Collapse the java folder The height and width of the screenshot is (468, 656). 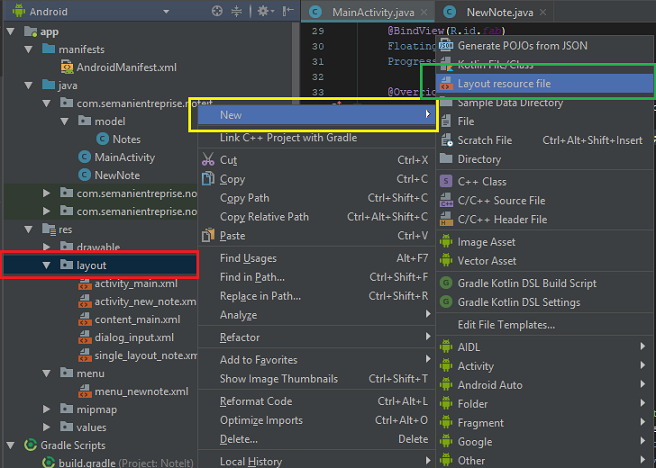[x=29, y=86]
